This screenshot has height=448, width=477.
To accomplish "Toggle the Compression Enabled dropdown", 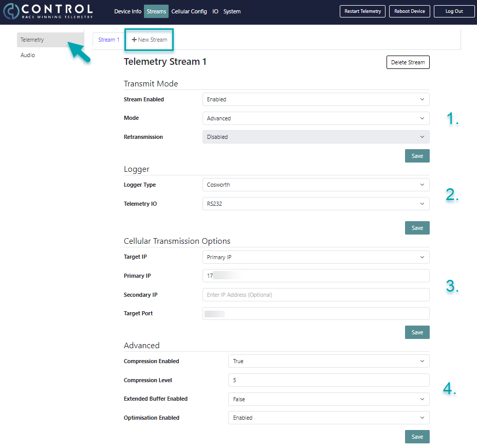I will click(x=328, y=361).
